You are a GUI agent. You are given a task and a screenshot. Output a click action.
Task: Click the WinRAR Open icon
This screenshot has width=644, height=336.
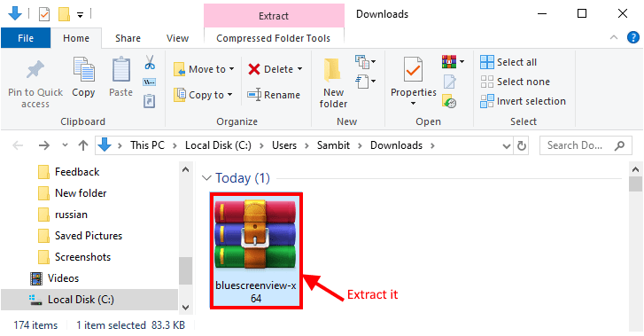(x=448, y=62)
